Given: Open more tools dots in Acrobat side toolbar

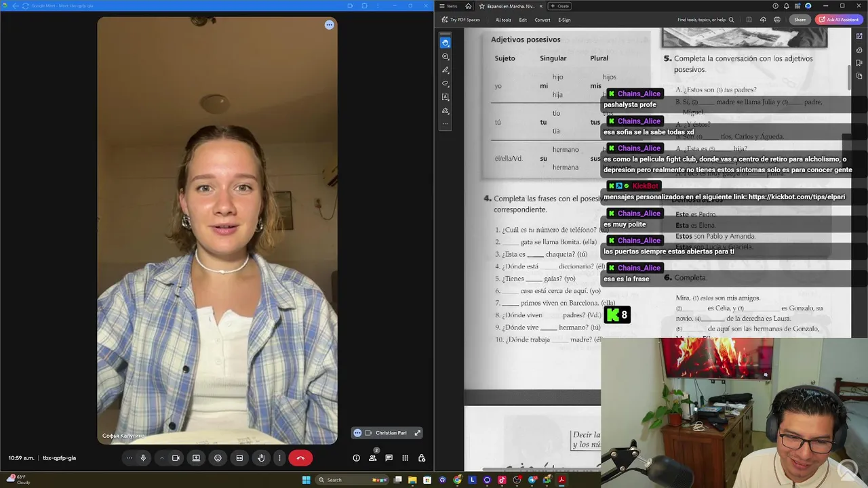Looking at the screenshot, I should (446, 124).
